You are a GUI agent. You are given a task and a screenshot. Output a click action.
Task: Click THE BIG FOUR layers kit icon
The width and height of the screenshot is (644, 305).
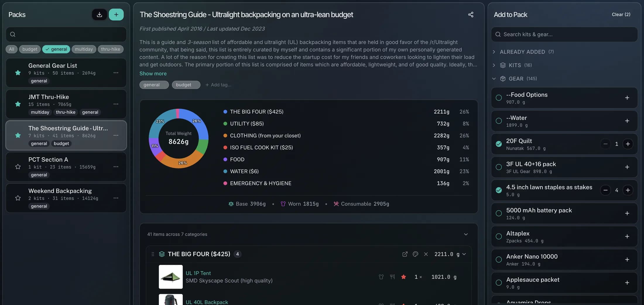point(162,254)
